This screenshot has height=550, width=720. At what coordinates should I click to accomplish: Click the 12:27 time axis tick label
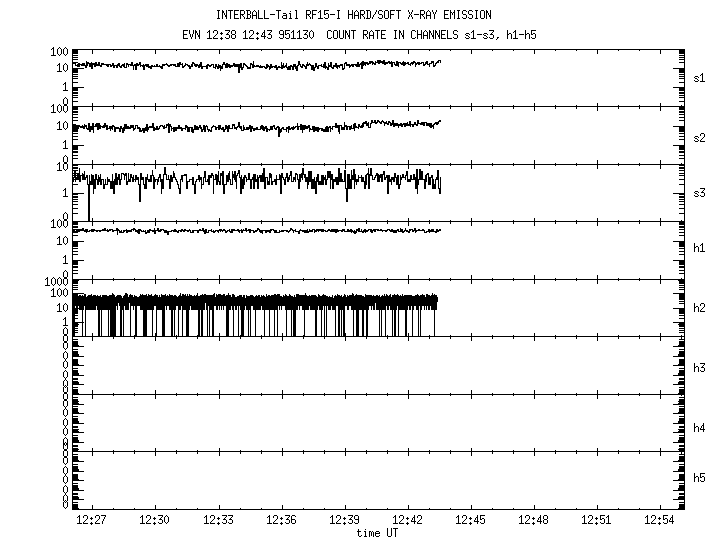(x=92, y=521)
